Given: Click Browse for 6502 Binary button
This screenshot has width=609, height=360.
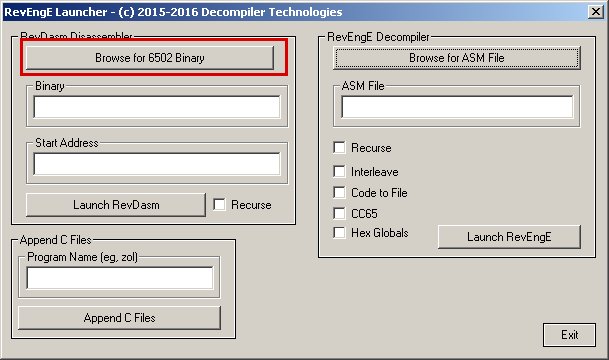Looking at the screenshot, I should click(x=150, y=58).
